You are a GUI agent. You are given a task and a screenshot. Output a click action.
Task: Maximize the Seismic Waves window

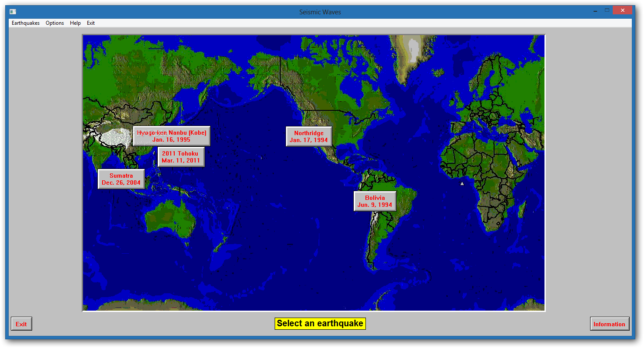(x=607, y=10)
